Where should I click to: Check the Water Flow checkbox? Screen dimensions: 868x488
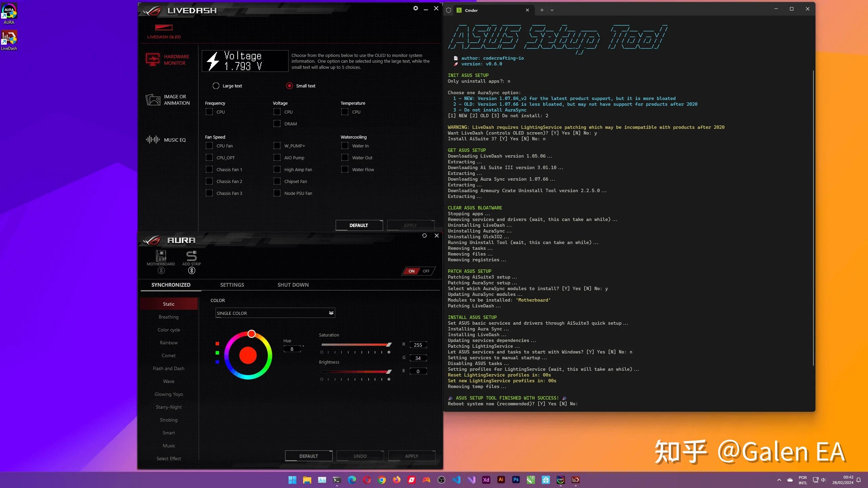(345, 169)
